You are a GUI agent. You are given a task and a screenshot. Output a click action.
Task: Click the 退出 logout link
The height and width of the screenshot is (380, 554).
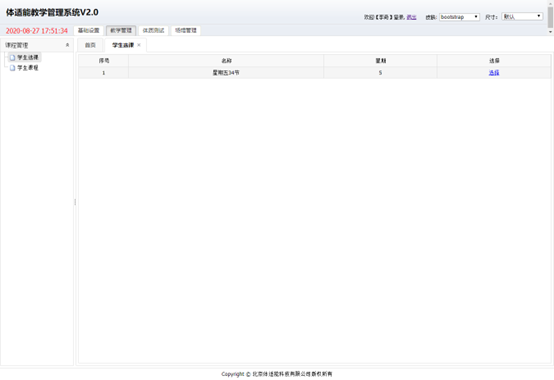[x=411, y=17]
